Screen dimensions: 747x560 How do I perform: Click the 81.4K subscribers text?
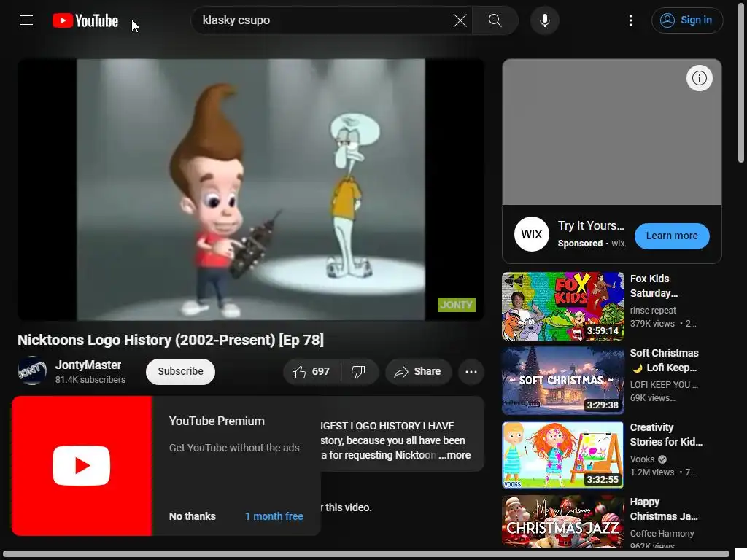click(90, 380)
